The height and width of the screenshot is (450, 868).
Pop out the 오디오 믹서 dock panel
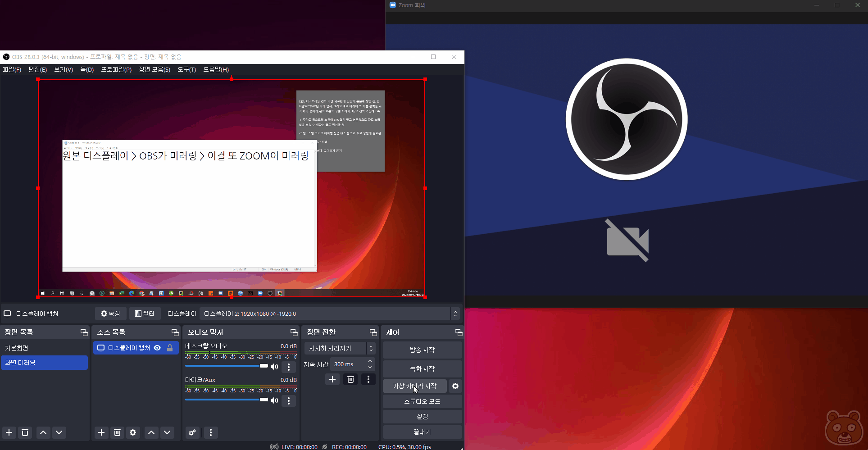pos(294,332)
